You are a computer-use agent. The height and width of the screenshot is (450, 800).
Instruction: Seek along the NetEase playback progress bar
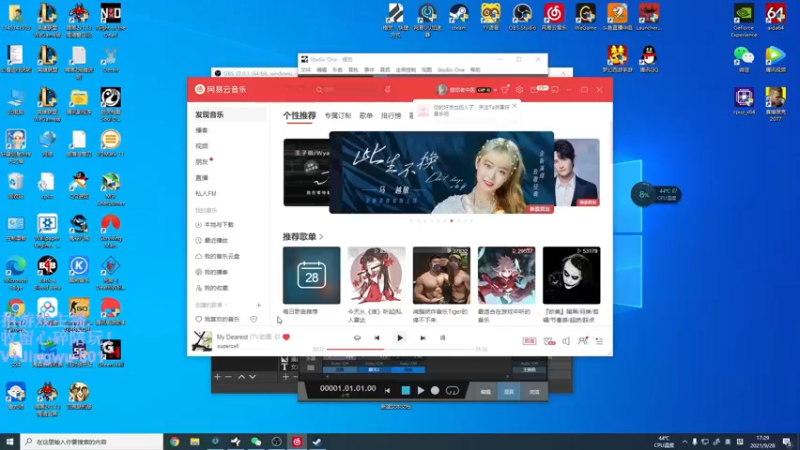click(401, 349)
